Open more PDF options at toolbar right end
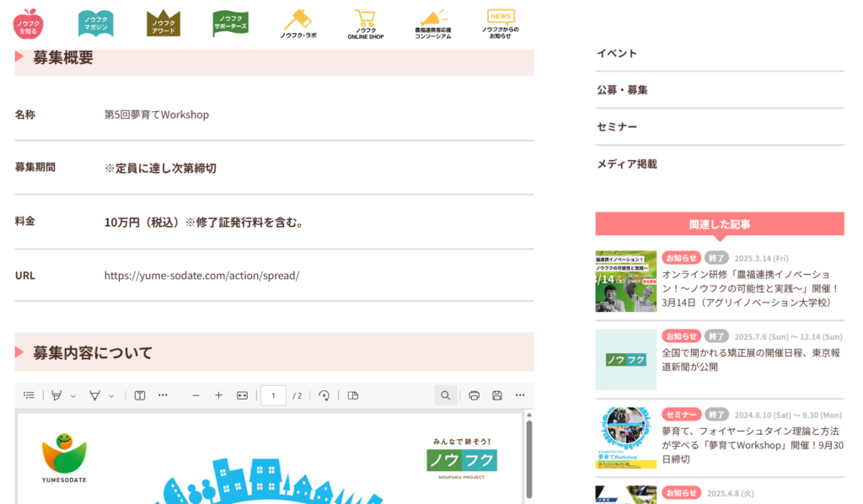The height and width of the screenshot is (504, 863). coord(520,395)
